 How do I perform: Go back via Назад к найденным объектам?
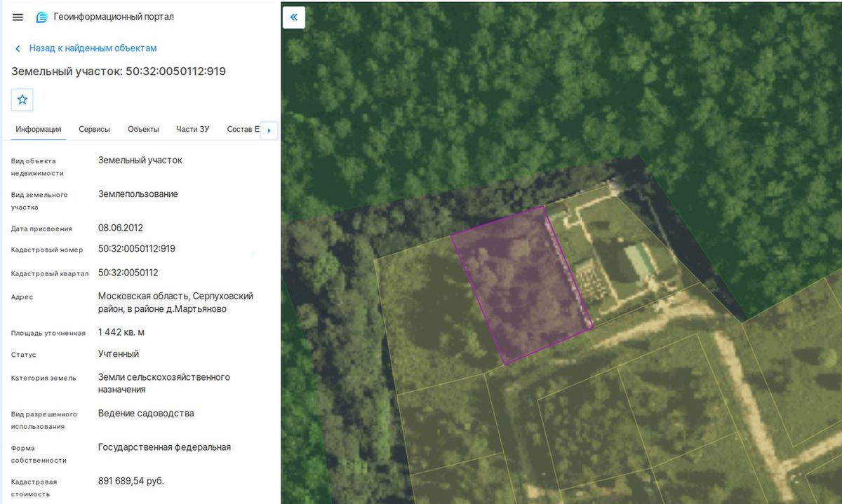[x=93, y=48]
